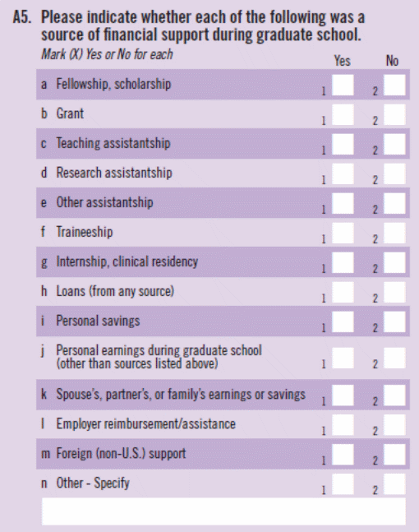Select Yes for Employer reimbursement/assistance

[x=343, y=425]
